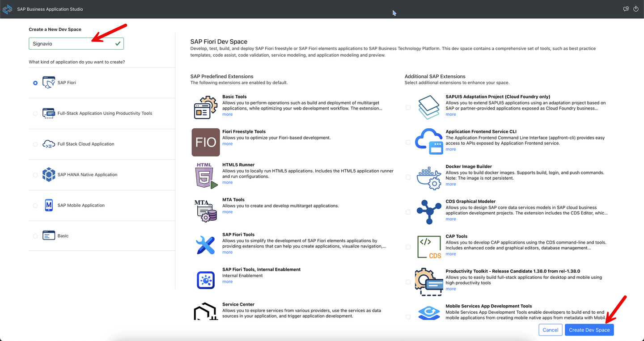Click the HTML5 Runner extension icon

pyautogui.click(x=206, y=176)
